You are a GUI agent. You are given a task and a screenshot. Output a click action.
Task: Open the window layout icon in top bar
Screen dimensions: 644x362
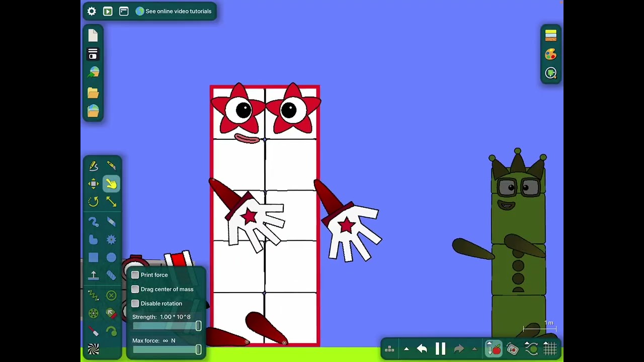[124, 11]
